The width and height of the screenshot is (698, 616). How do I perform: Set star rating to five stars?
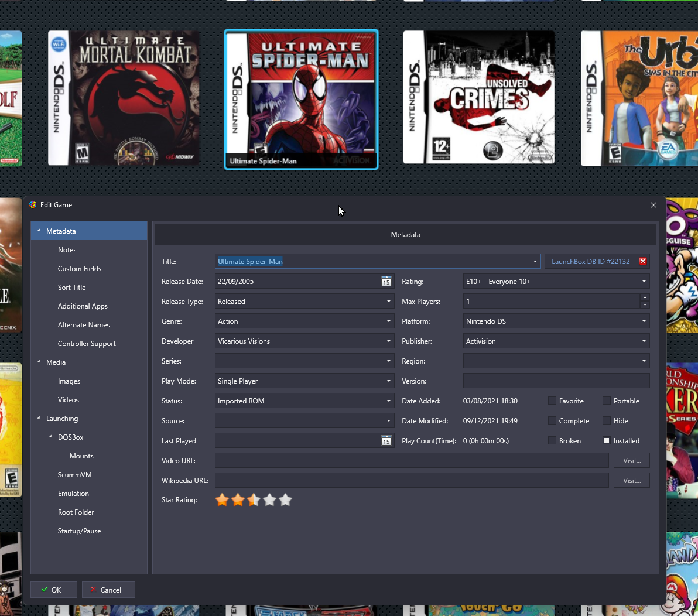point(285,500)
